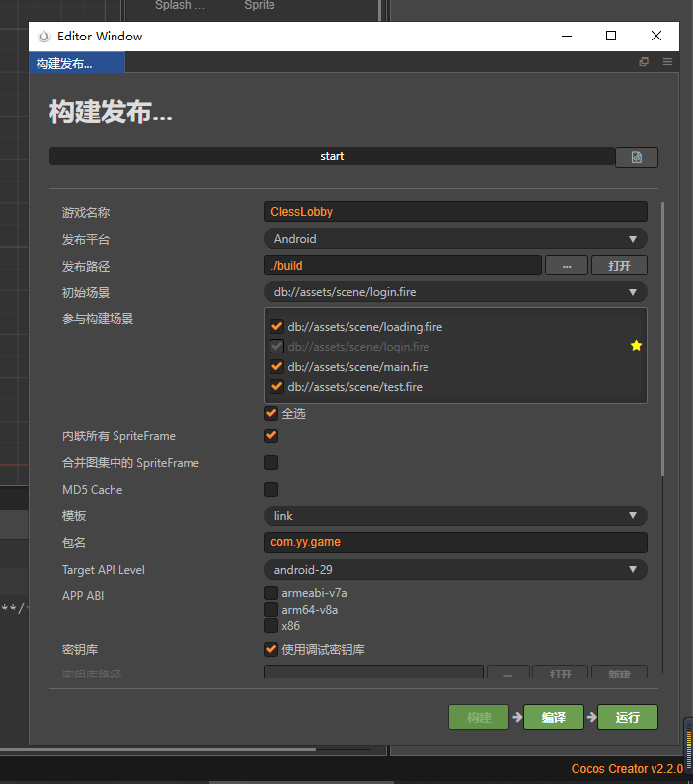Click the Editor Window droplet app icon
This screenshot has width=693, height=784.
coord(44,36)
